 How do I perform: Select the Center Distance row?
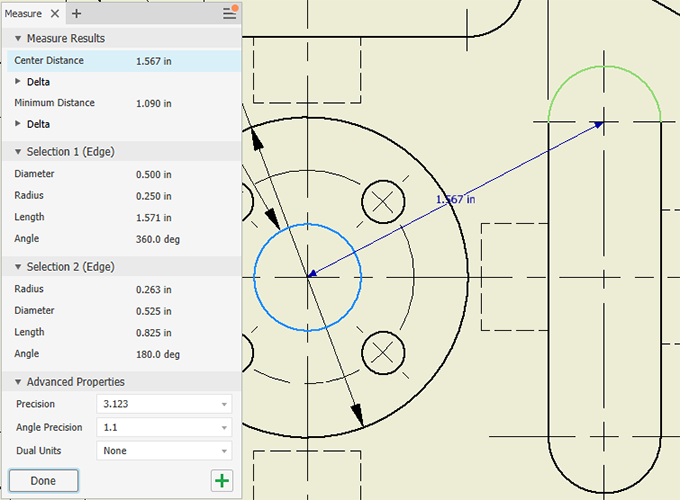click(124, 61)
